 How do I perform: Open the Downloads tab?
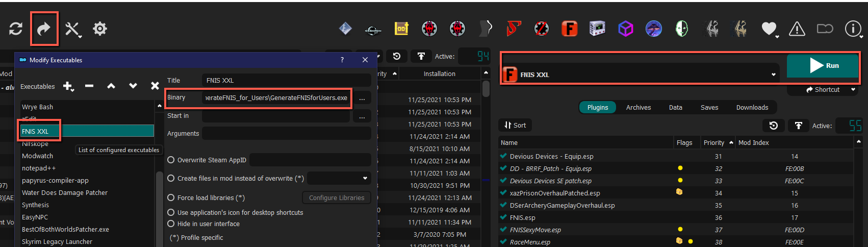[752, 107]
